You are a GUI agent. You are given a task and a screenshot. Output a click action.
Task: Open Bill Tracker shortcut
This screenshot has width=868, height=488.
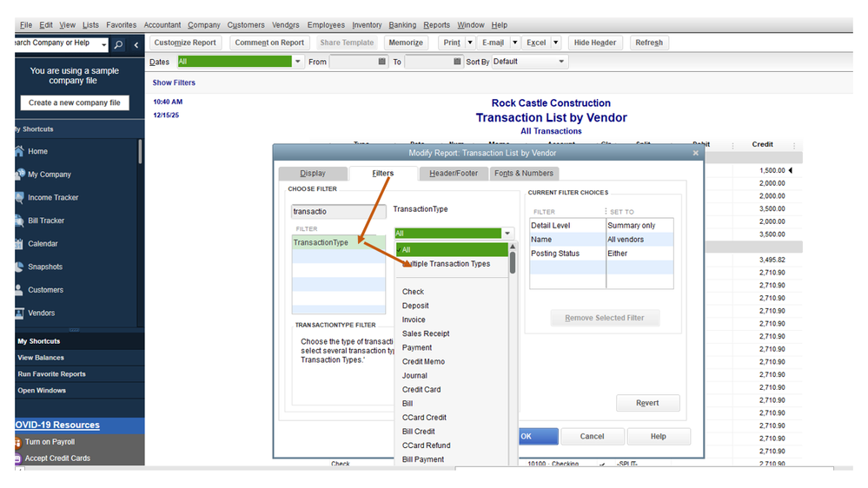click(x=46, y=221)
